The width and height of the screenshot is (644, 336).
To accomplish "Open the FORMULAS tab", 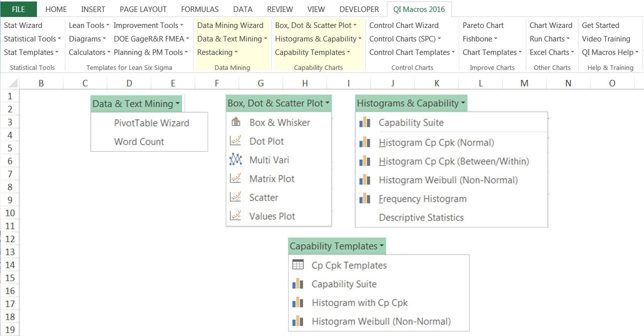I will [x=200, y=9].
